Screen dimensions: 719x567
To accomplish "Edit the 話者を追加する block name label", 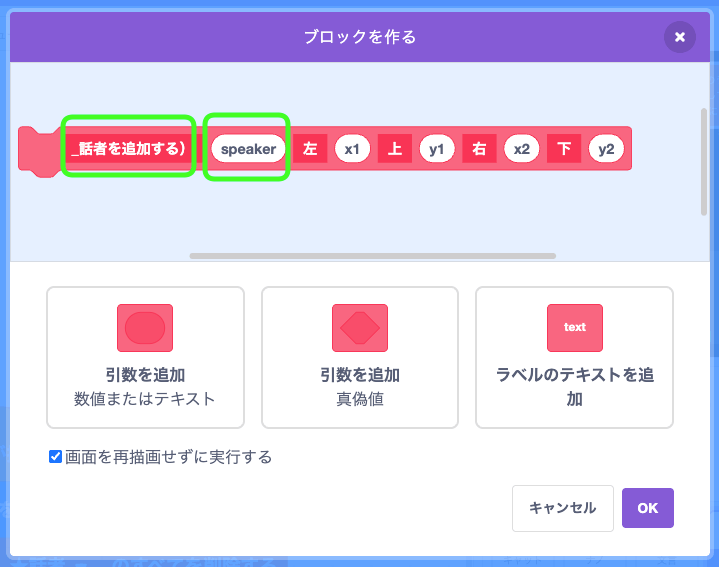I will [128, 149].
